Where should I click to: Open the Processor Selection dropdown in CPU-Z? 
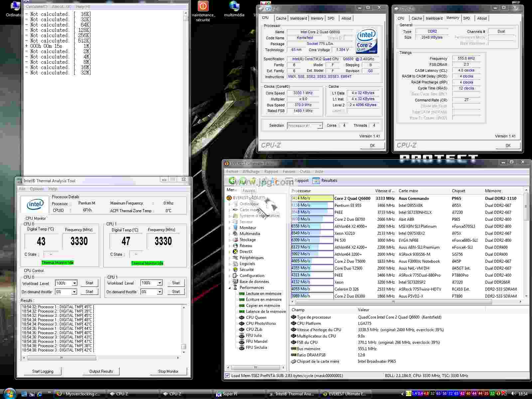320,126
